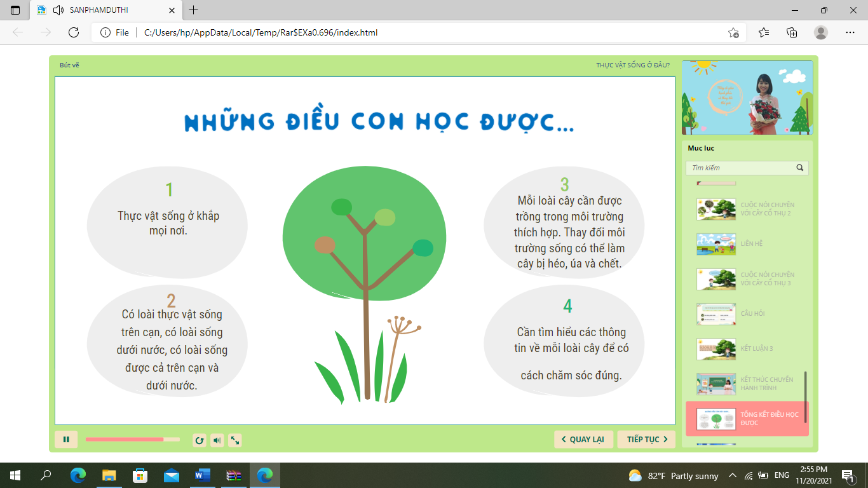Open the Collections icon in Edge toolbar
This screenshot has height=488, width=868.
tap(792, 32)
